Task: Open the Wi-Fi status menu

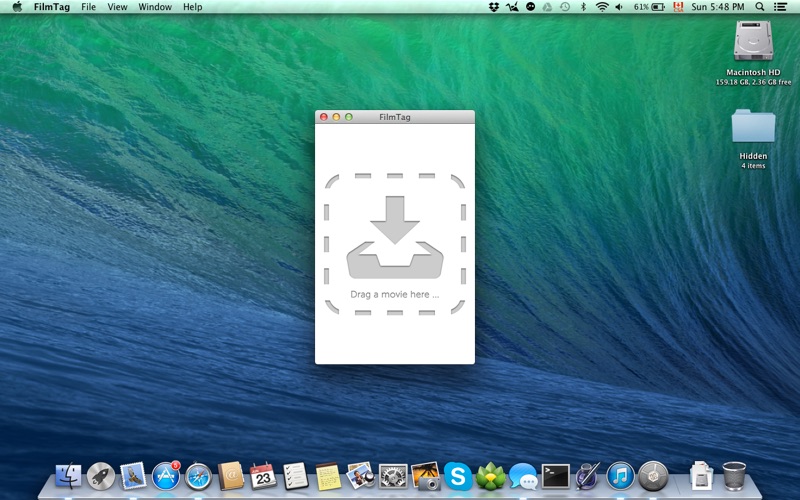Action: click(602, 7)
